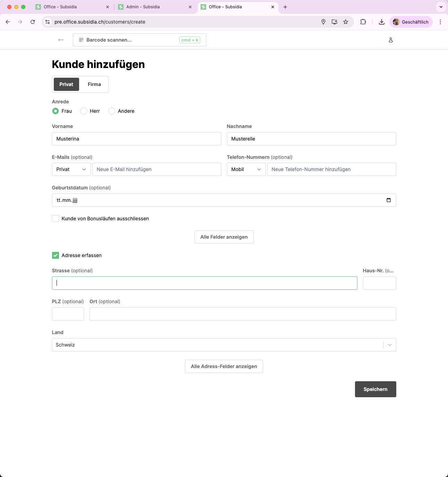Click the location pin icon in address bar
Viewport: 448px width, 477px height.
click(x=323, y=22)
